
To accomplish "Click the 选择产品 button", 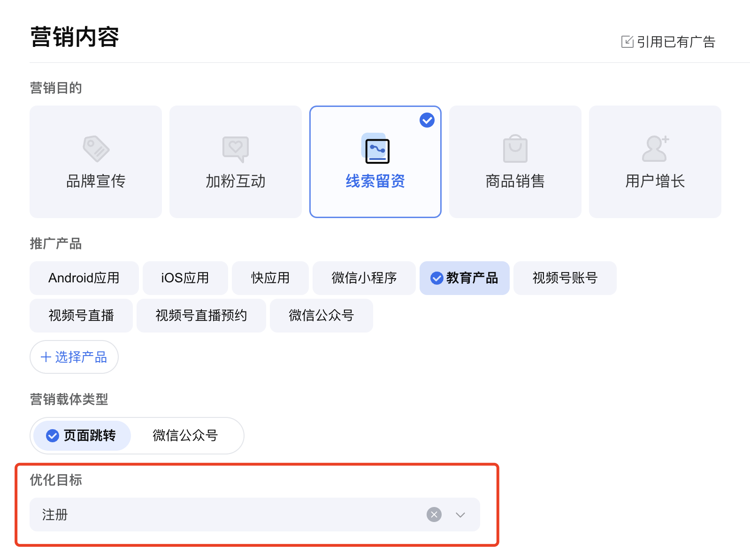I will point(74,357).
